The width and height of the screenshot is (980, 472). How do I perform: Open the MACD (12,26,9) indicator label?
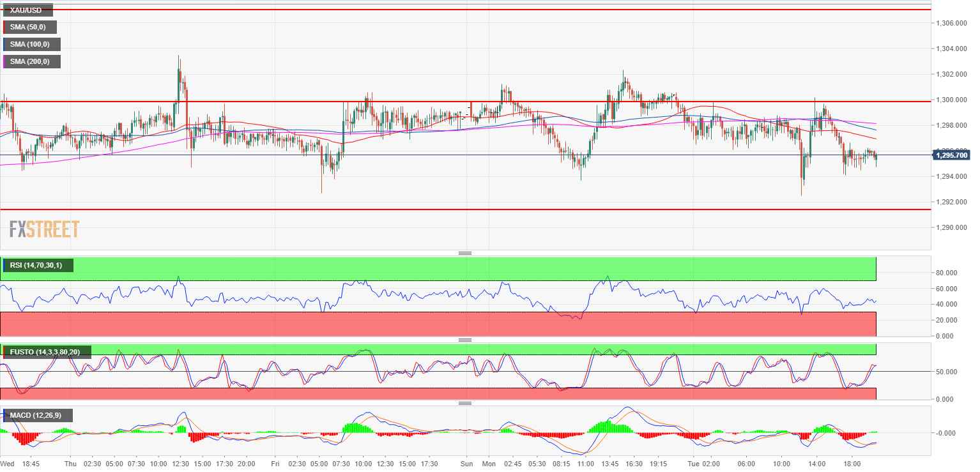click(x=37, y=416)
